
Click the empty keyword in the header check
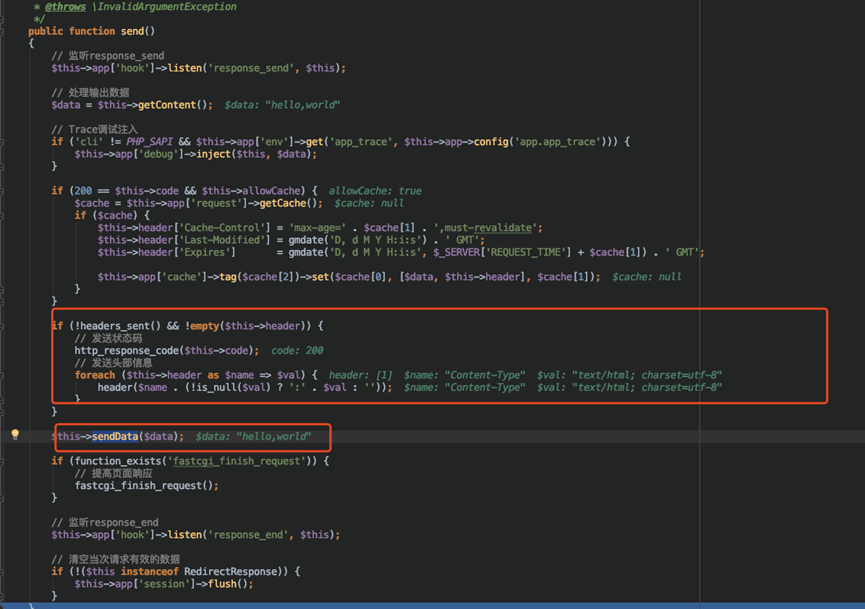click(205, 326)
